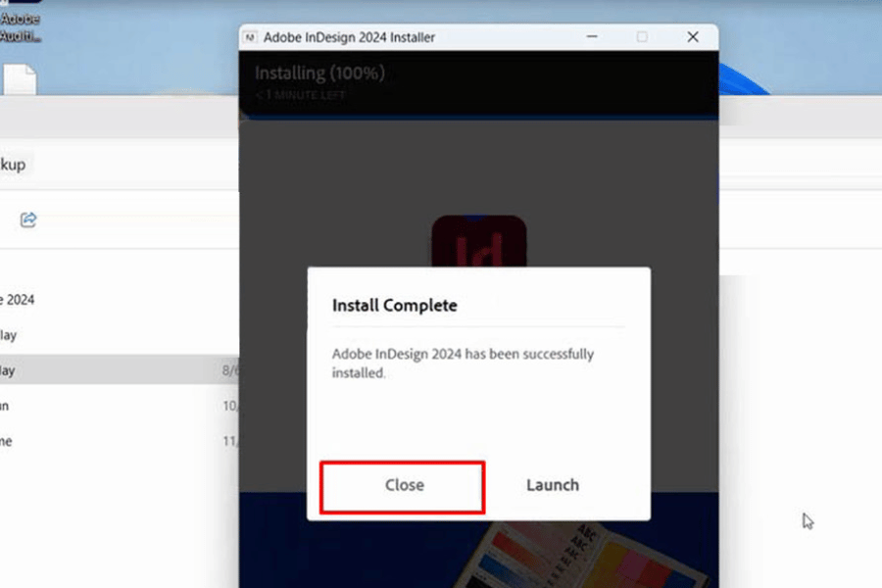This screenshot has width=882, height=588.
Task: Click the 'Adobe InDesign 2024 Installer' title bar text
Action: coord(349,37)
